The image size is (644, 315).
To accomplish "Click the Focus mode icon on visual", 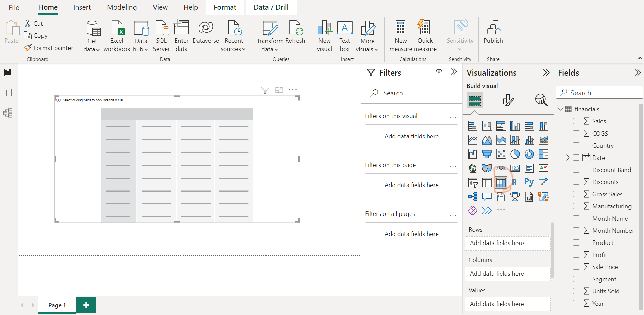I will point(279,90).
